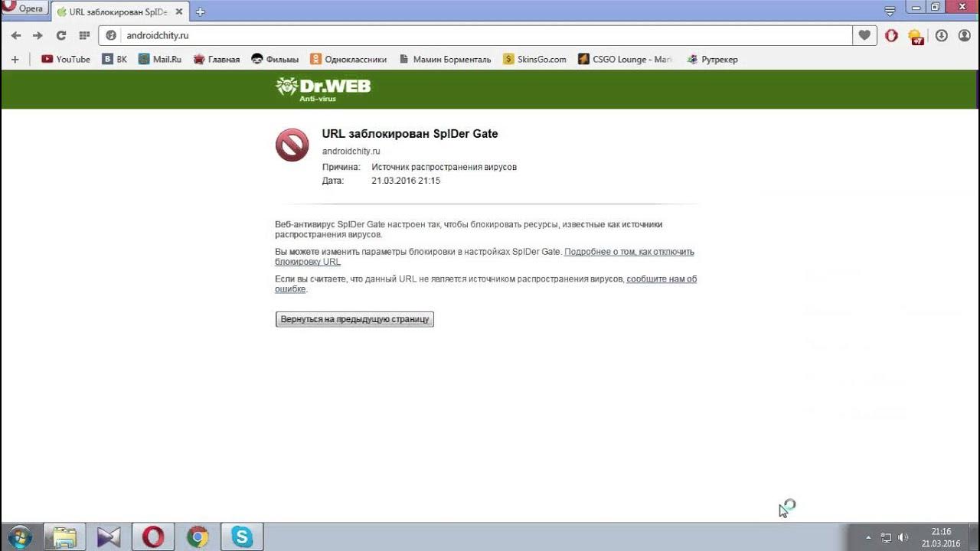Open the CSGO Lounge bookmark
The width and height of the screenshot is (980, 551).
click(625, 59)
